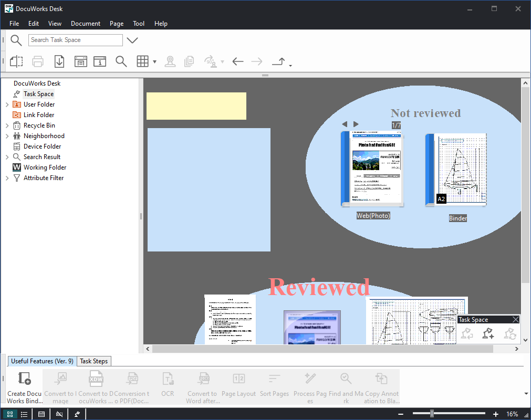
Task: Click the horizontal scrollbar of the workspace
Action: 322,349
